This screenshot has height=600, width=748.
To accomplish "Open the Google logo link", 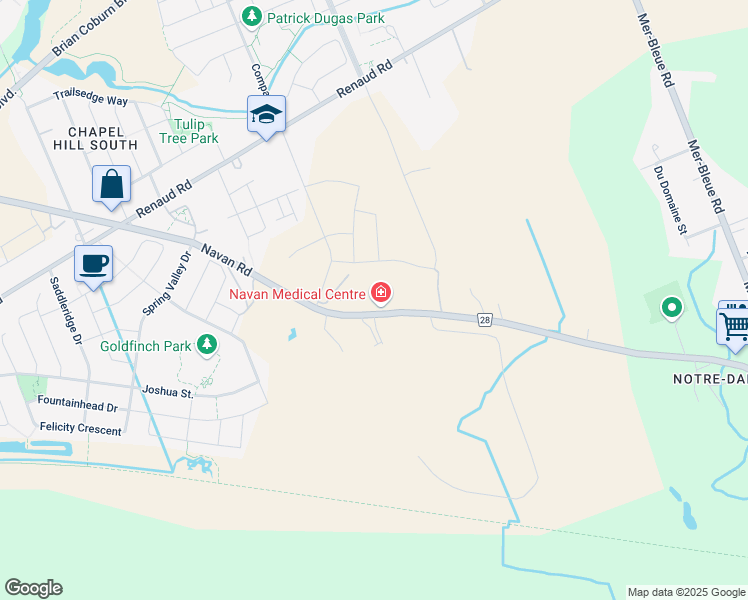I will 33,588.
